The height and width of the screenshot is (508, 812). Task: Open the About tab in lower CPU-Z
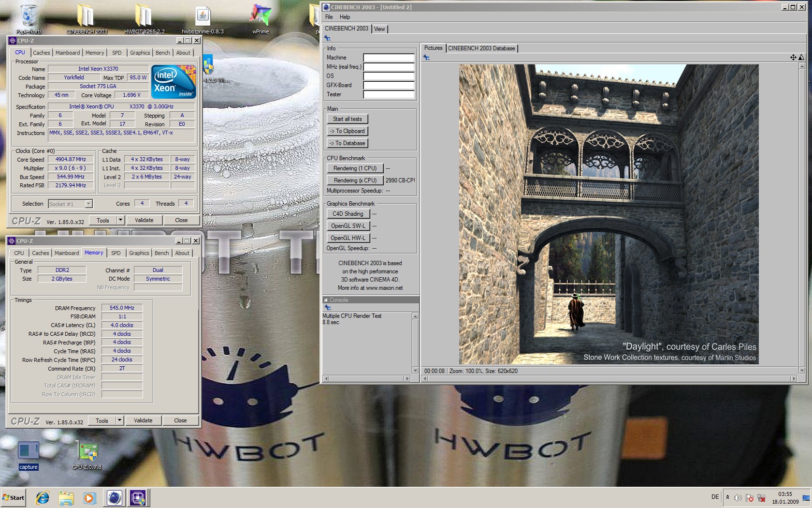click(x=182, y=253)
